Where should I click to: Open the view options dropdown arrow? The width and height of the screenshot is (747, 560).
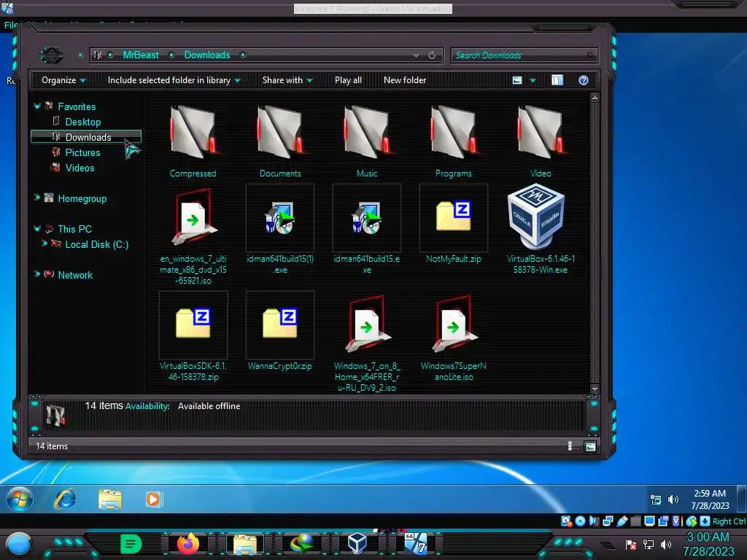tap(533, 80)
